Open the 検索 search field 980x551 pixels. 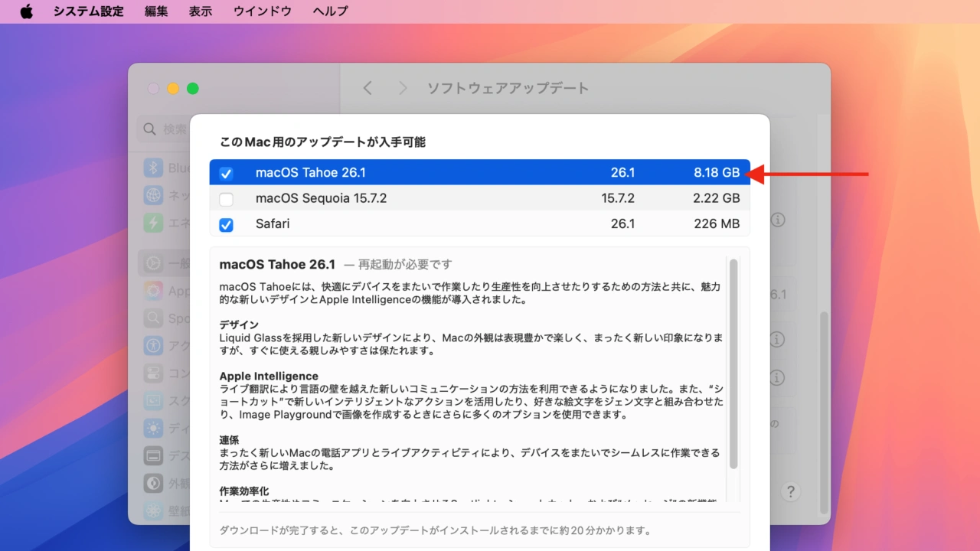click(165, 129)
